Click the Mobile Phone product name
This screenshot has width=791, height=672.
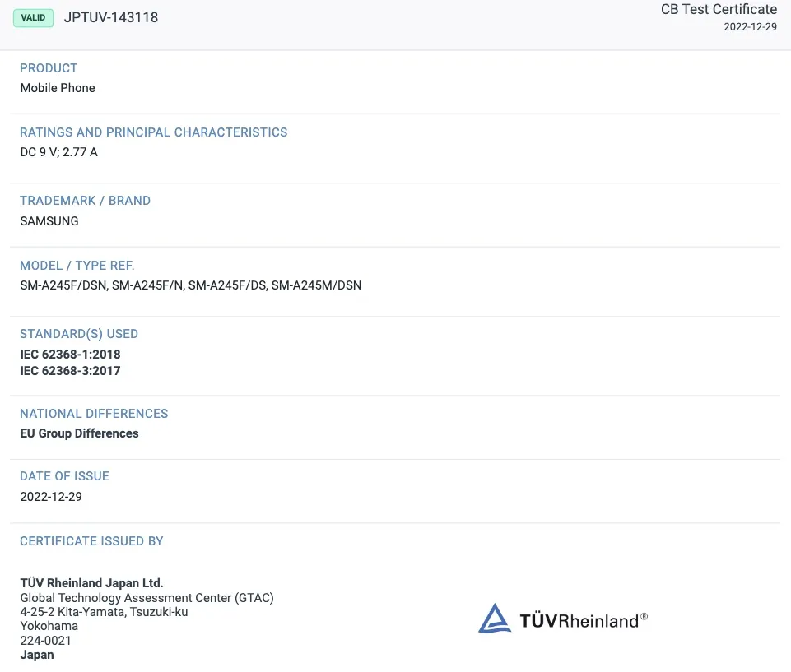click(x=57, y=87)
